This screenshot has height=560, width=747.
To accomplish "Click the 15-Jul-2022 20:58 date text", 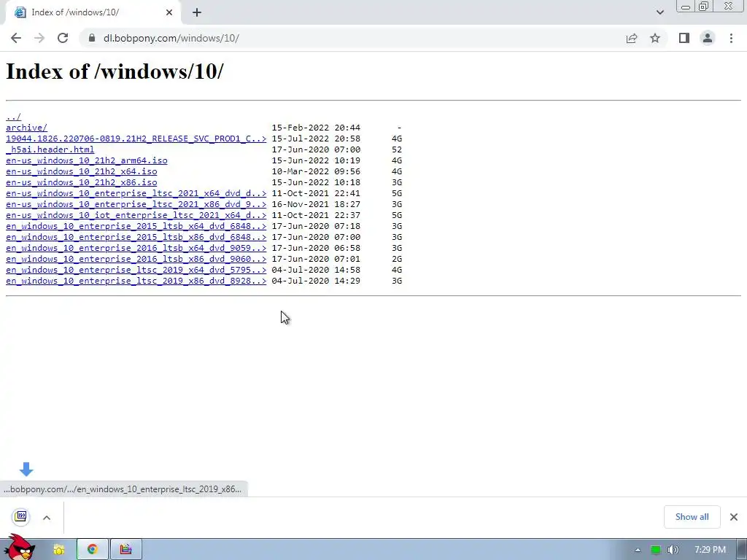I will (316, 139).
